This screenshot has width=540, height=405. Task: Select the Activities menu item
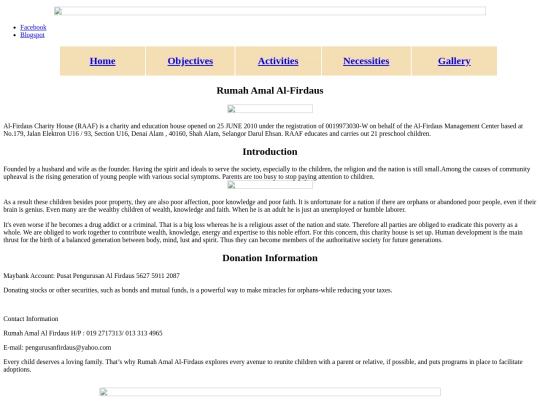tap(278, 61)
